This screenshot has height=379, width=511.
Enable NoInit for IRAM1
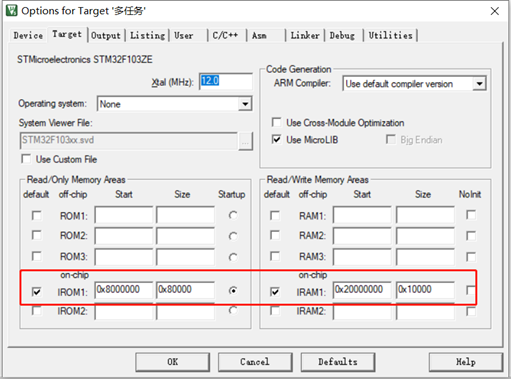click(x=471, y=290)
